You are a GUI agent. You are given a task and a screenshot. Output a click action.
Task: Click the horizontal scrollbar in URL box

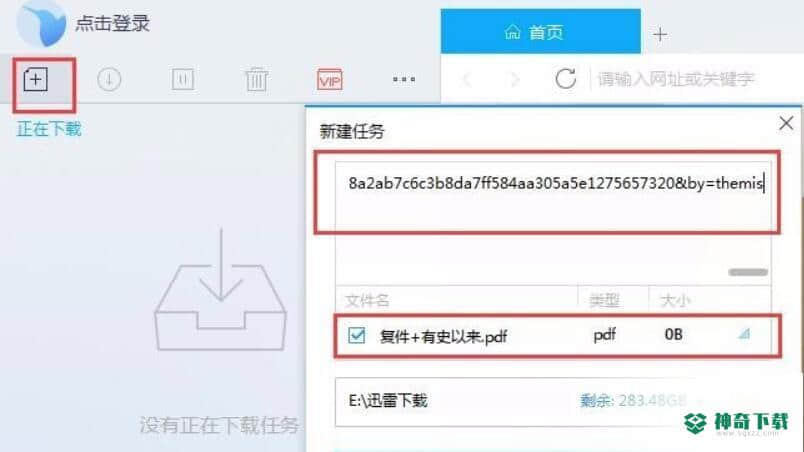[x=748, y=272]
